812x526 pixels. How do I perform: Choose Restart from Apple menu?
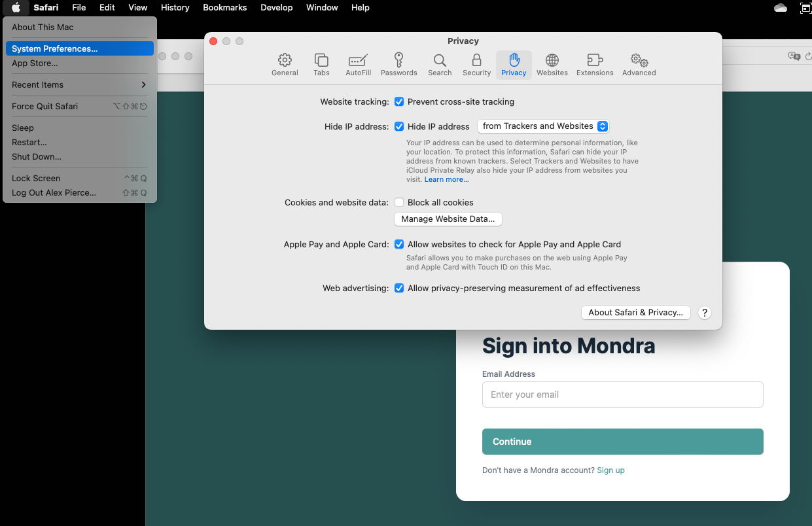80,142
